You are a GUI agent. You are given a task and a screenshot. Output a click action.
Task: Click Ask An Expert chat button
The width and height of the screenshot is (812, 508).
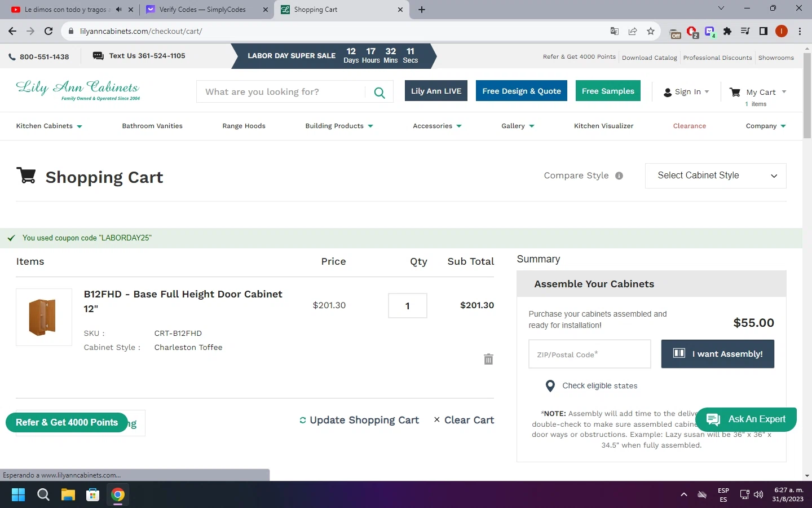(x=746, y=419)
